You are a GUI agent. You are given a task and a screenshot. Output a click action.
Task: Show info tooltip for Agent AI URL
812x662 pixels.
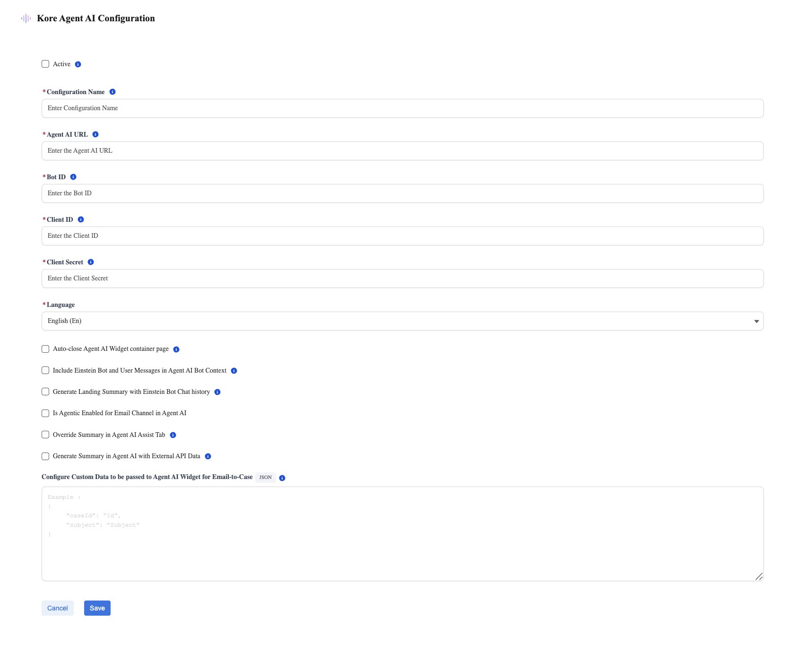95,134
